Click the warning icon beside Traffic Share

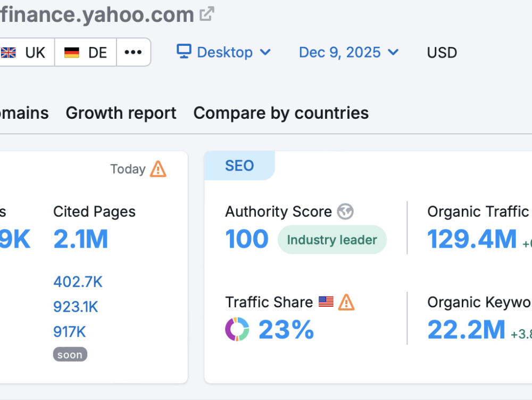coord(346,302)
